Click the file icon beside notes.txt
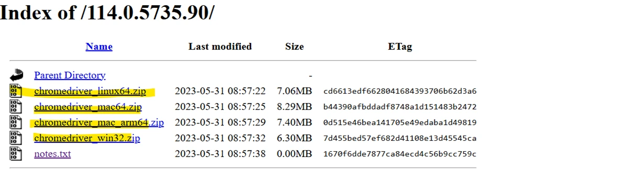 tap(16, 154)
